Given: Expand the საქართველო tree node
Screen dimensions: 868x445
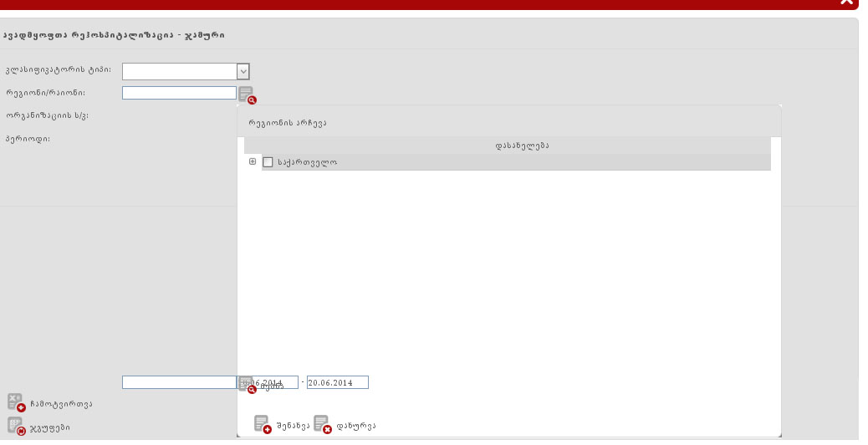Looking at the screenshot, I should (253, 161).
